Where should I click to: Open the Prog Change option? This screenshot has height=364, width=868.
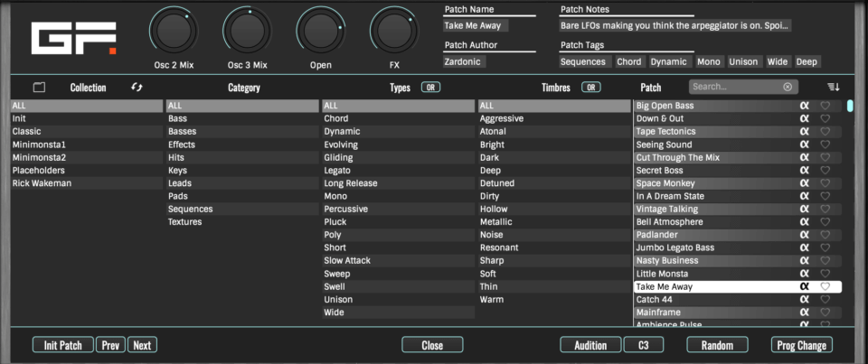pos(802,345)
